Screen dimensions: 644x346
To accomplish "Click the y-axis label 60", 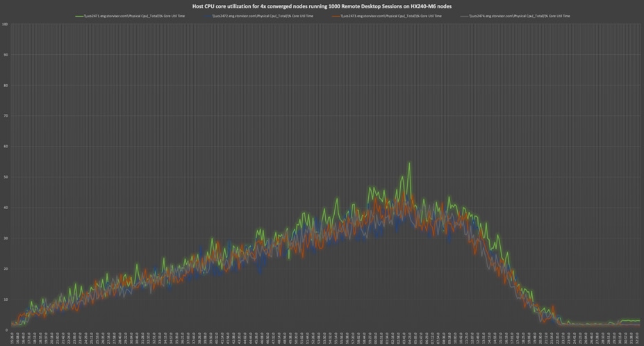I will point(6,147).
